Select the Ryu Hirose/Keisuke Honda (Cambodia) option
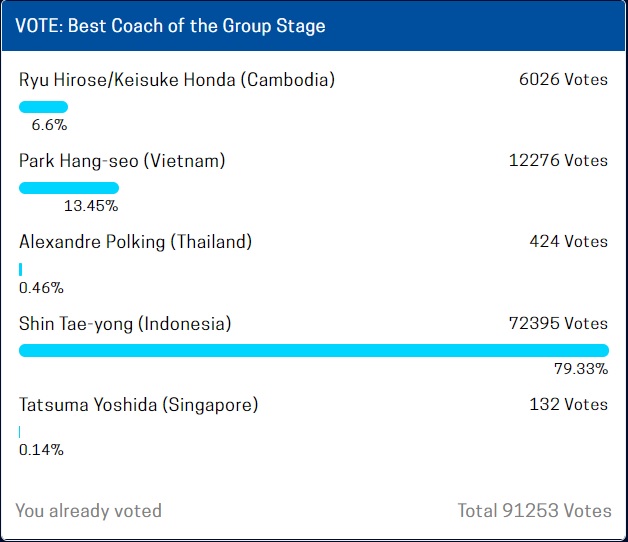This screenshot has width=628, height=542. coord(177,80)
